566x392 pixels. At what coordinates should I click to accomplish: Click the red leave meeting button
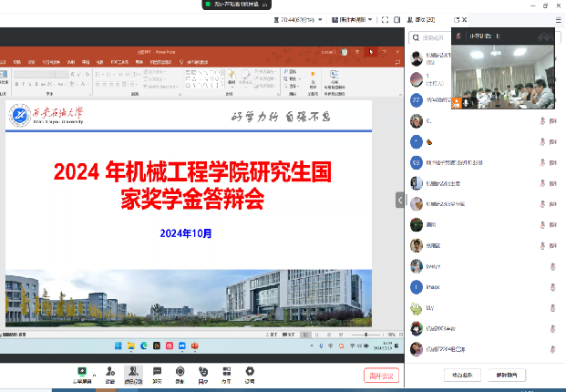379,375
